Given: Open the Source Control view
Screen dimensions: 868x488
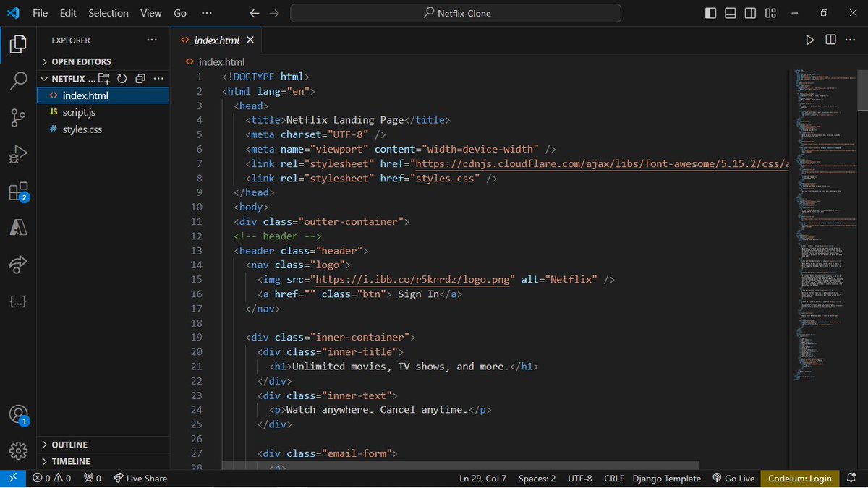Looking at the screenshot, I should [18, 116].
